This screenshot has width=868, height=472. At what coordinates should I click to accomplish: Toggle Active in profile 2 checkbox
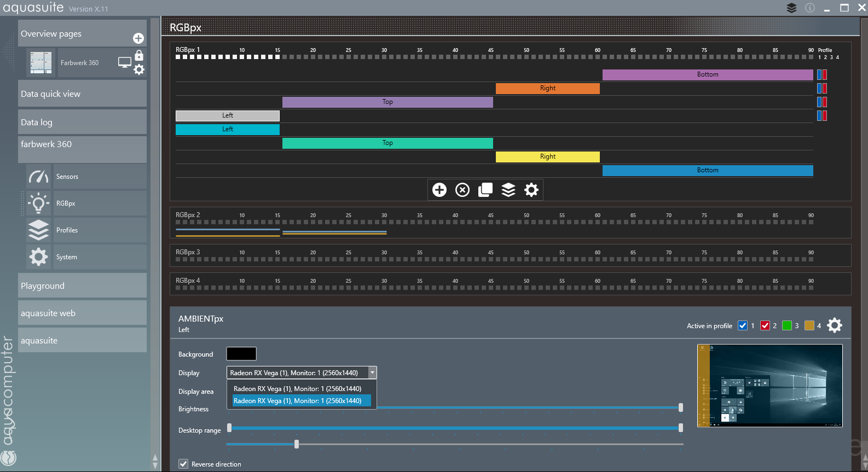click(x=765, y=326)
